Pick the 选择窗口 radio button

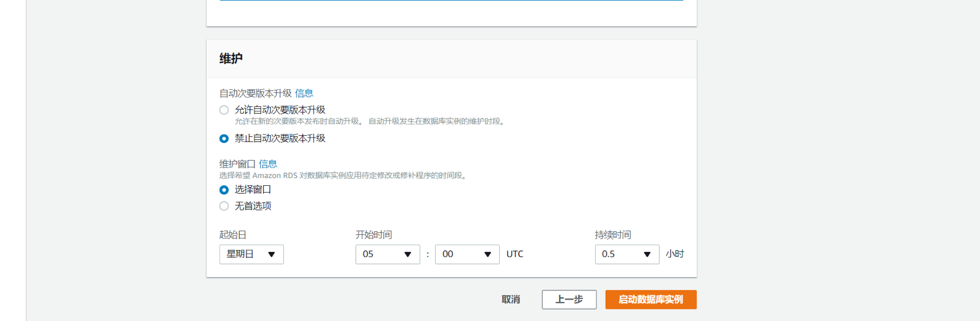pos(224,190)
